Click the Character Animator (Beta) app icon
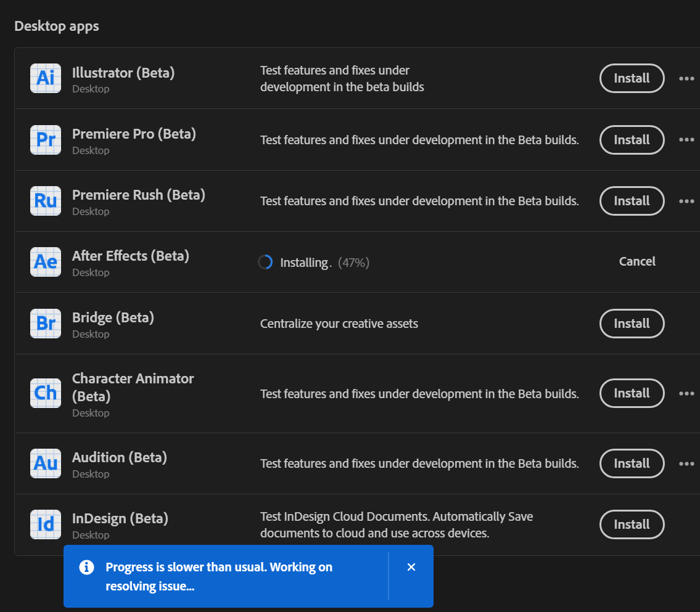 (x=45, y=393)
